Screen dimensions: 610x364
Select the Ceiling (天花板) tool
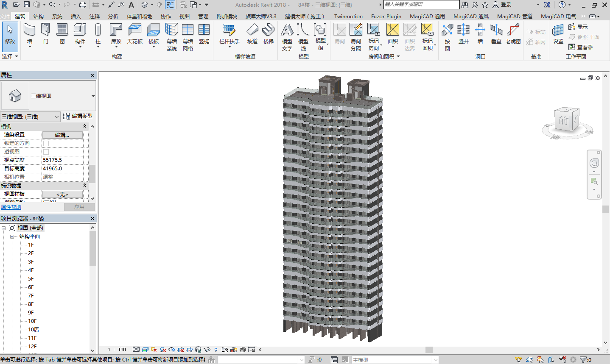[x=135, y=34]
